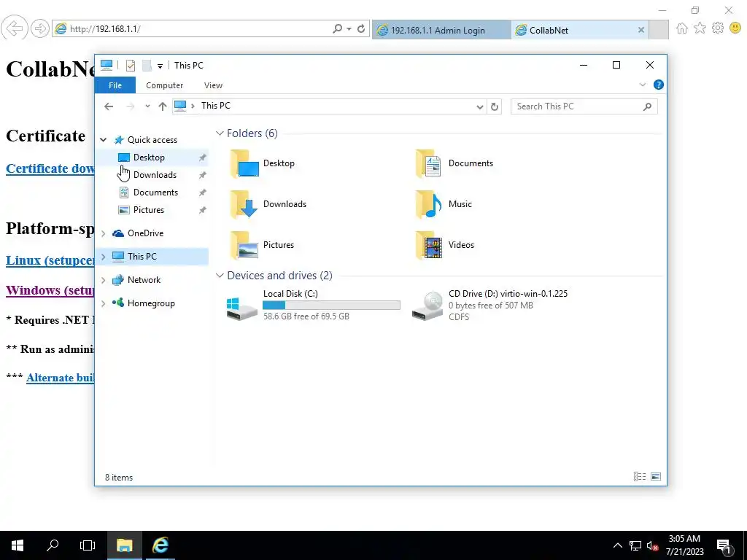Select the Downloads folder icon
The width and height of the screenshot is (747, 560).
244,204
